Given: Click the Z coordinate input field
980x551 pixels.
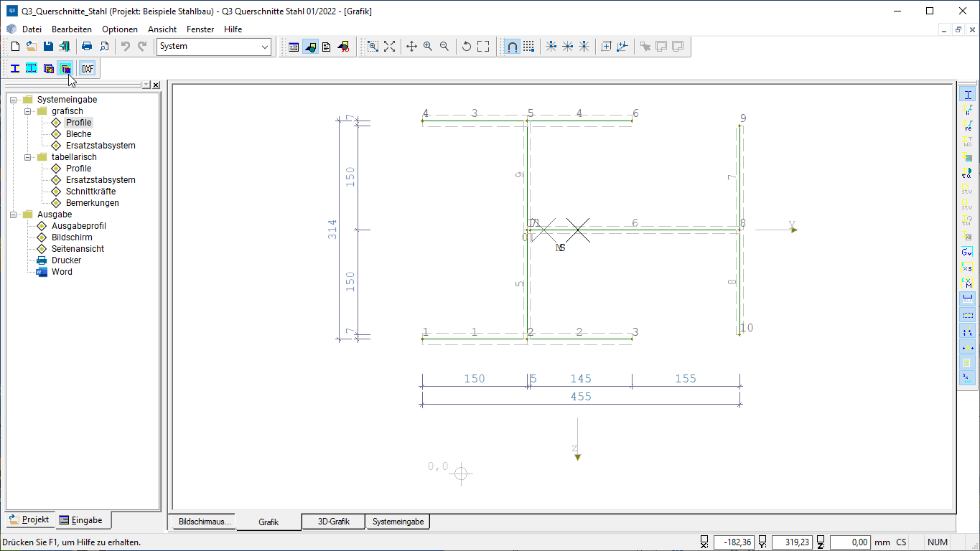Looking at the screenshot, I should (850, 542).
